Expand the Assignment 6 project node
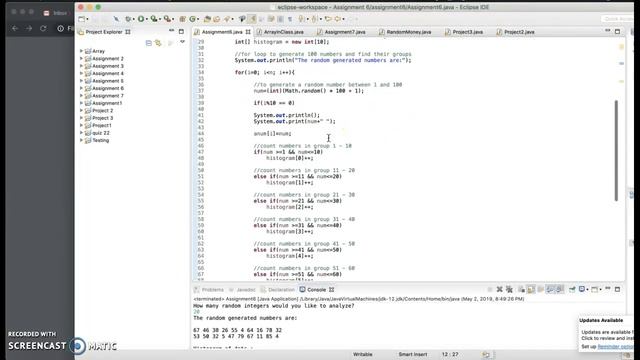This screenshot has width=640, height=360. [81, 88]
